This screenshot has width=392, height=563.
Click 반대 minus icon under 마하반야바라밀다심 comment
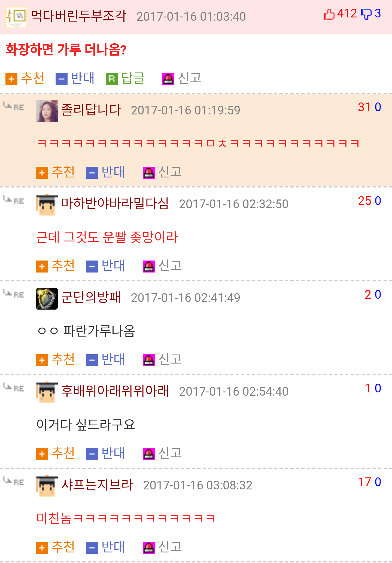coord(92,267)
